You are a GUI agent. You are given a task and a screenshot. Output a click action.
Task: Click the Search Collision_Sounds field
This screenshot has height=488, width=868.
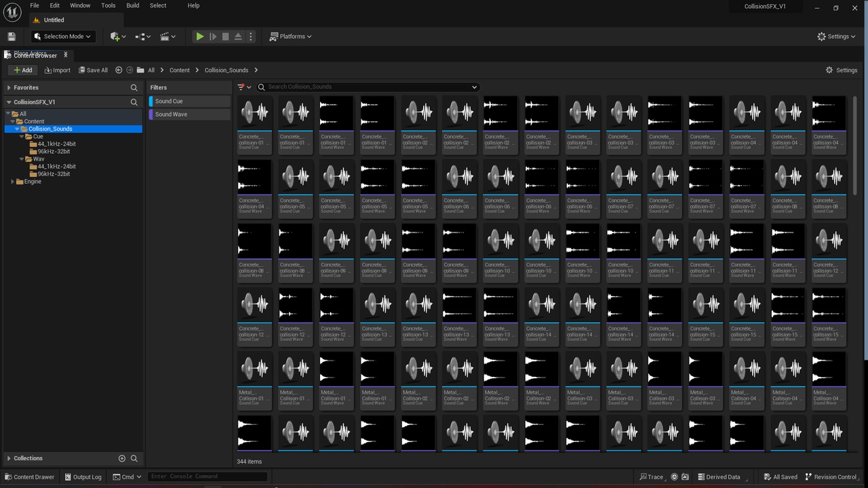click(x=368, y=87)
